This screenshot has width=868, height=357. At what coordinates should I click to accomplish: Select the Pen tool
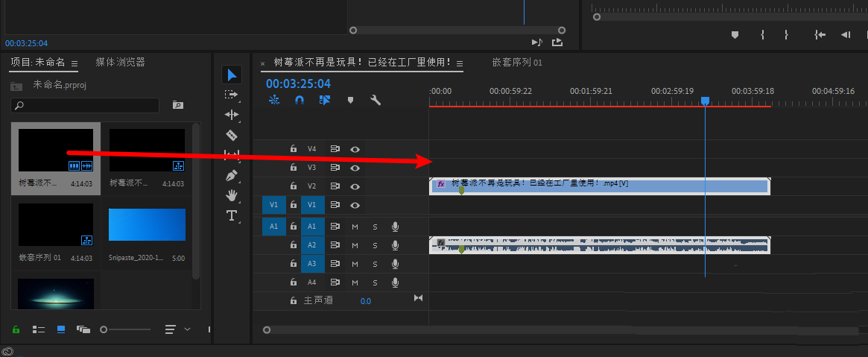point(232,176)
